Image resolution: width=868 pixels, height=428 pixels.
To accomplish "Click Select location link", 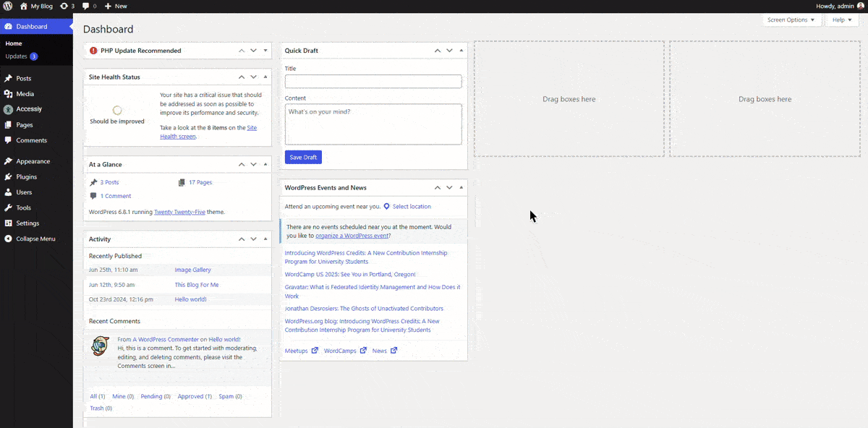I will click(x=412, y=207).
